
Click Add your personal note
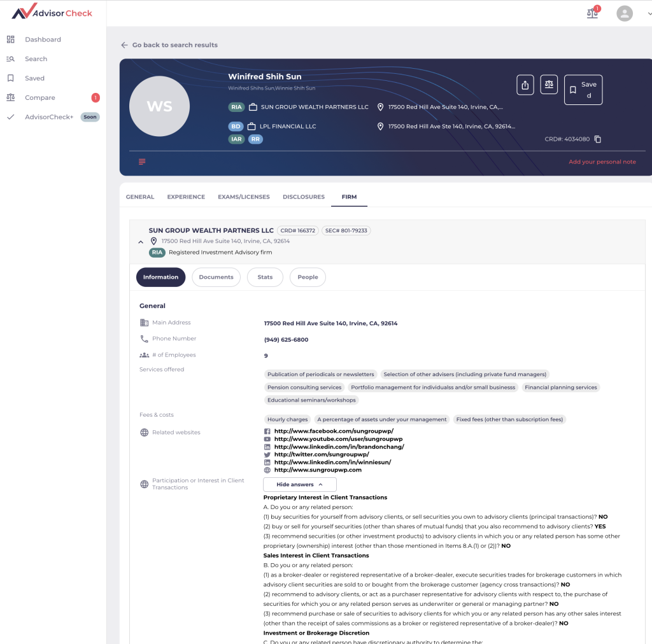pos(602,162)
